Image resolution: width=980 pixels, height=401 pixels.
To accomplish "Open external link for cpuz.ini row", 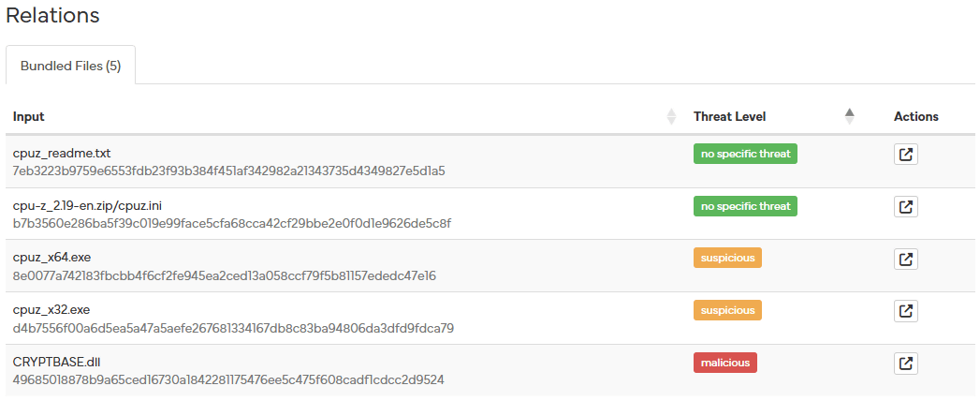I will (905, 206).
